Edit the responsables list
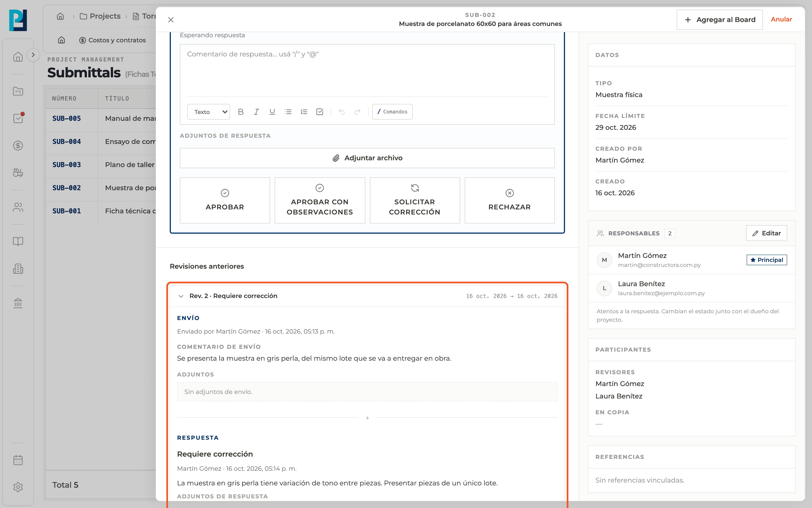Viewport: 812px width, 508px height. pos(766,233)
